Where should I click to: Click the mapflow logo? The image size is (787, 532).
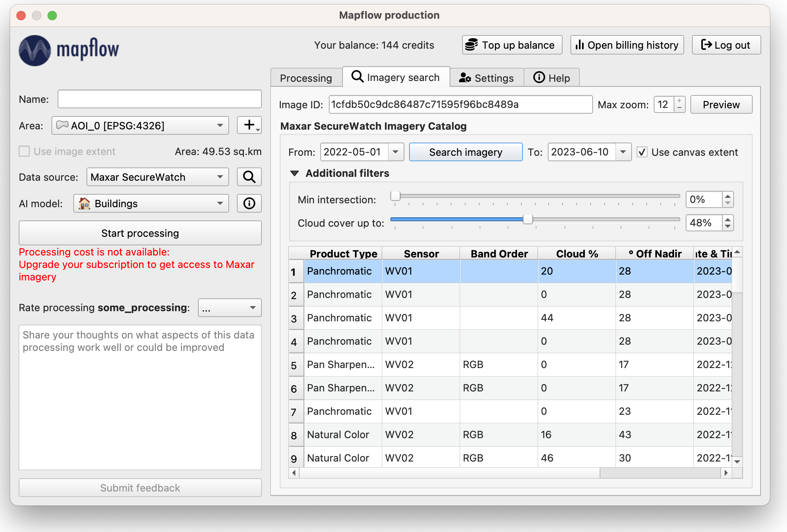(69, 50)
